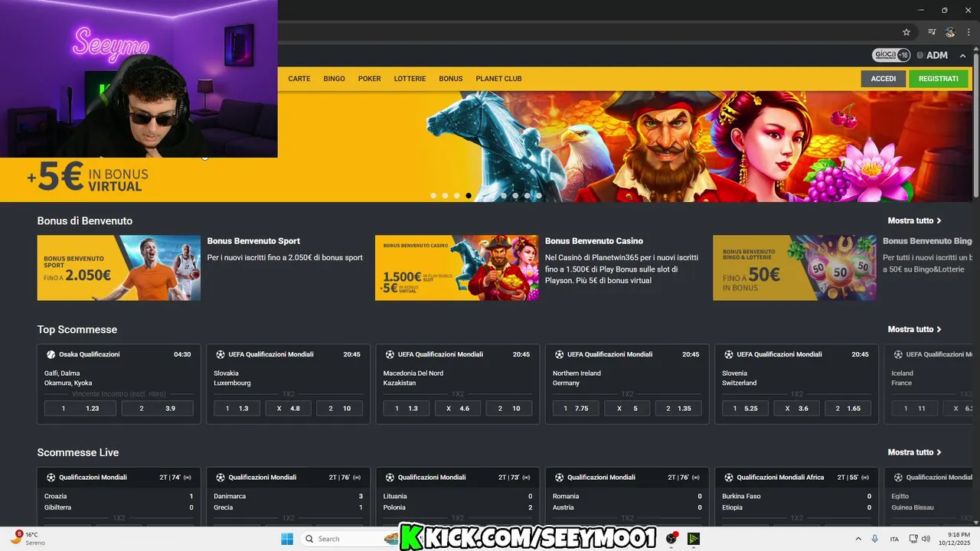Select draw X 4.8 for Slovakia–Luxembourg
Image resolution: width=980 pixels, height=551 pixels.
(x=288, y=409)
